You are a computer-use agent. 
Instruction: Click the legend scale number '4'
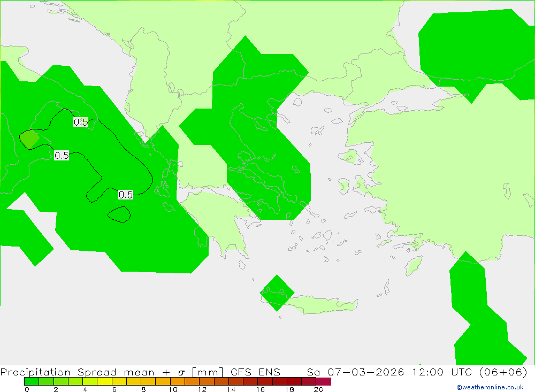point(85,389)
